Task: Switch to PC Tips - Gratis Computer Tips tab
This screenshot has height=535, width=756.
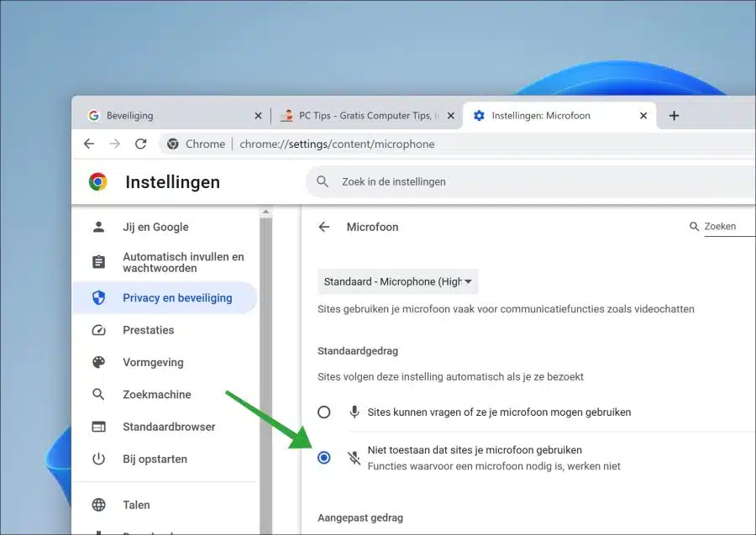Action: tap(366, 116)
